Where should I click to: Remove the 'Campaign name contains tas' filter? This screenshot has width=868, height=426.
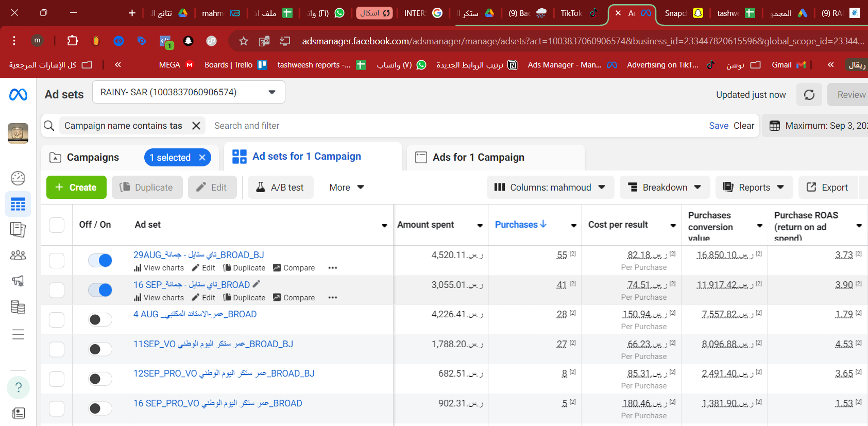pyautogui.click(x=196, y=126)
